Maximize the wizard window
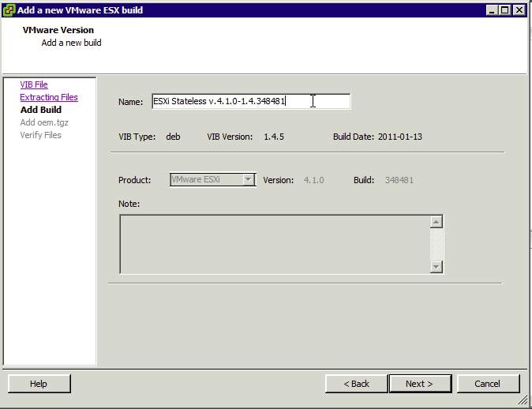Image resolution: width=532 pixels, height=409 pixels. (x=505, y=10)
